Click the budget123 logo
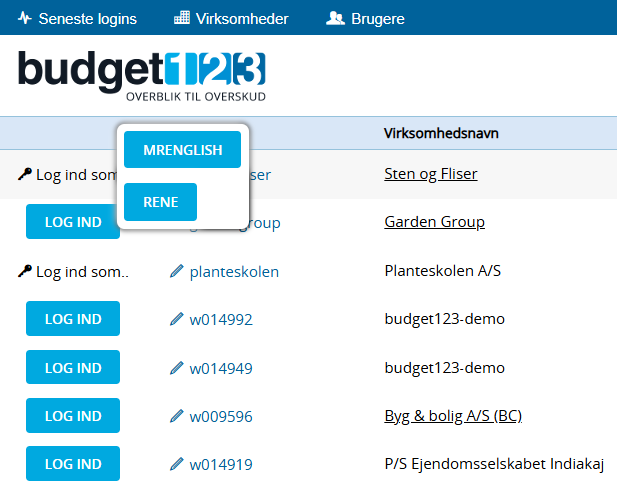617x492 pixels. (142, 75)
